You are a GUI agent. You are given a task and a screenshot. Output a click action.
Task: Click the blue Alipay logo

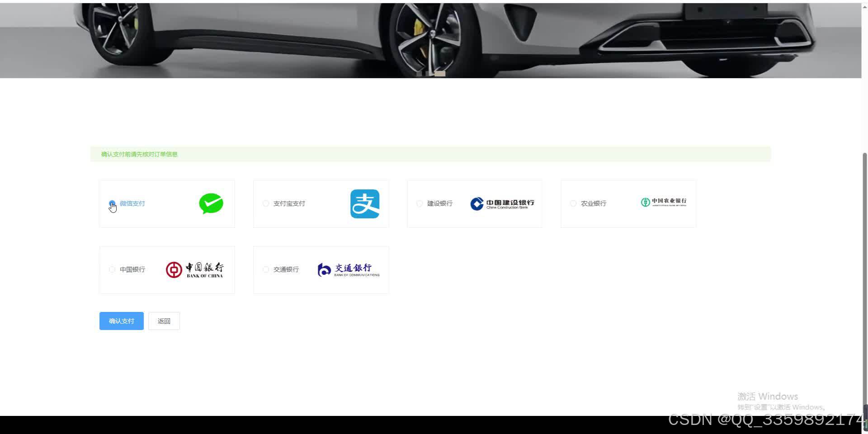[365, 204]
